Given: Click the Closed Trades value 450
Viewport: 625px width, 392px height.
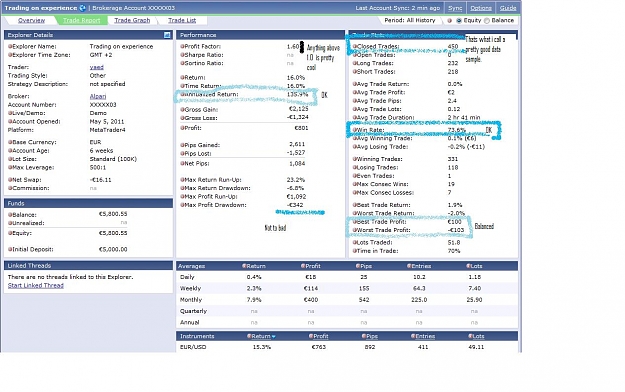Looking at the screenshot, I should tap(452, 46).
